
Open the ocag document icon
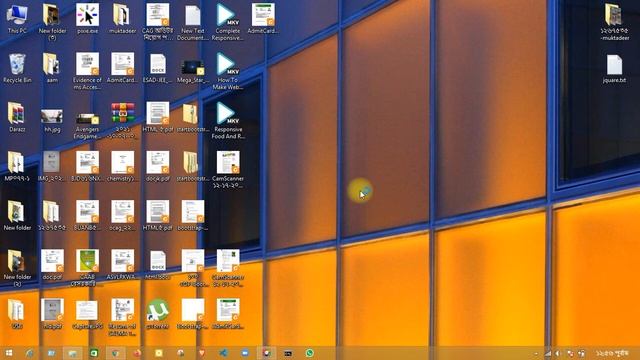(x=122, y=216)
